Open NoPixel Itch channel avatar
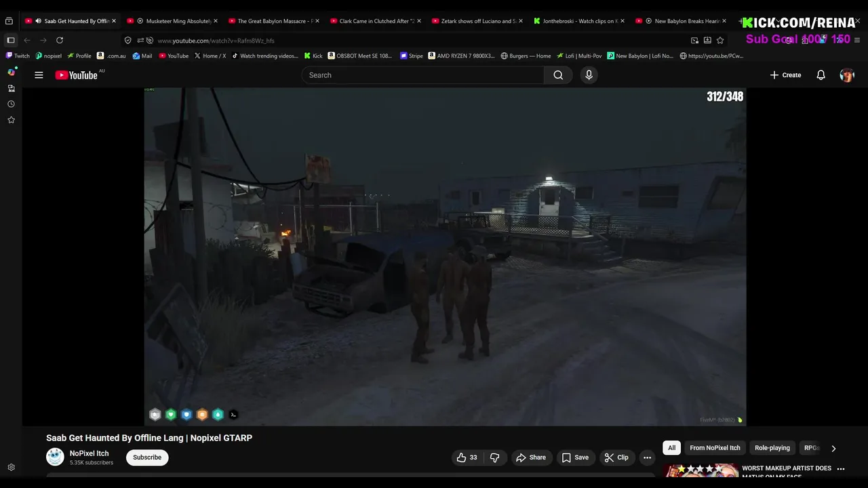Screen dimensions: 868x488 pos(55,457)
